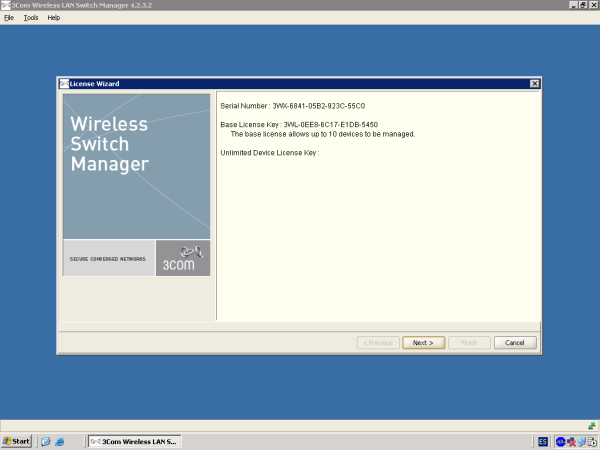Click the 3com logo in wizard panel
600x450 pixels.
(183, 258)
